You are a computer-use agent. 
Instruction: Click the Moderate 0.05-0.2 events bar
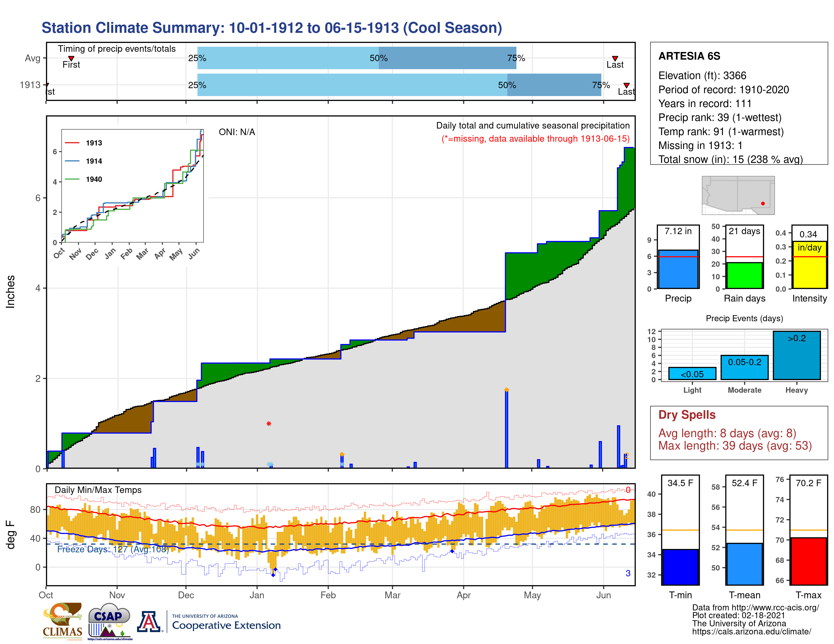pyautogui.click(x=744, y=367)
